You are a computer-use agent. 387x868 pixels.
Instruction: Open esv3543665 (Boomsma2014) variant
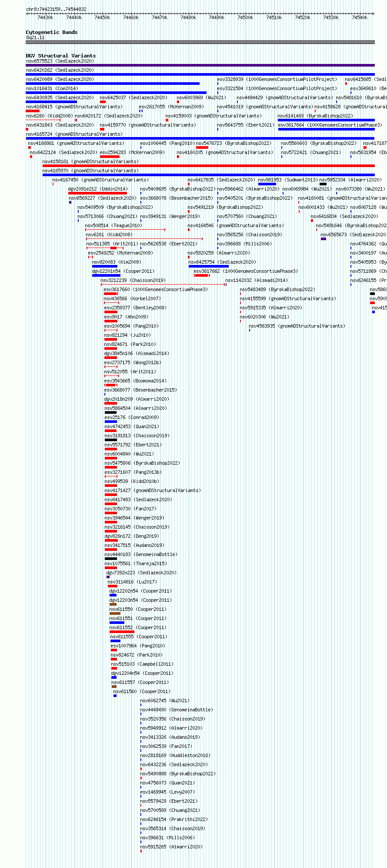coord(135,381)
